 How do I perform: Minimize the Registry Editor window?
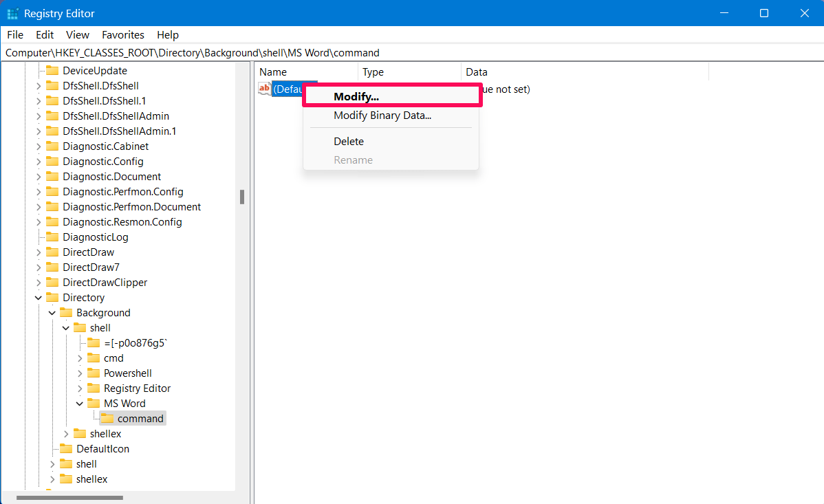pyautogui.click(x=724, y=13)
